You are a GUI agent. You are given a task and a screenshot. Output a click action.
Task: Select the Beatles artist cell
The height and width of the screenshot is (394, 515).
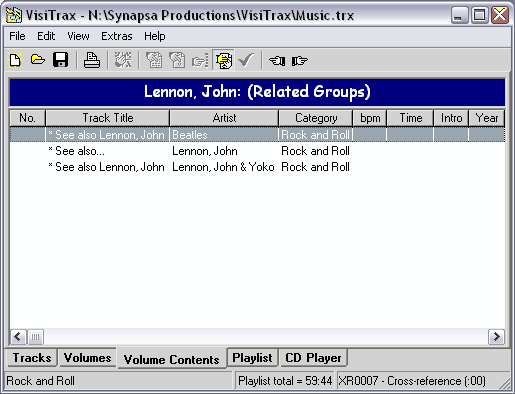coord(224,135)
